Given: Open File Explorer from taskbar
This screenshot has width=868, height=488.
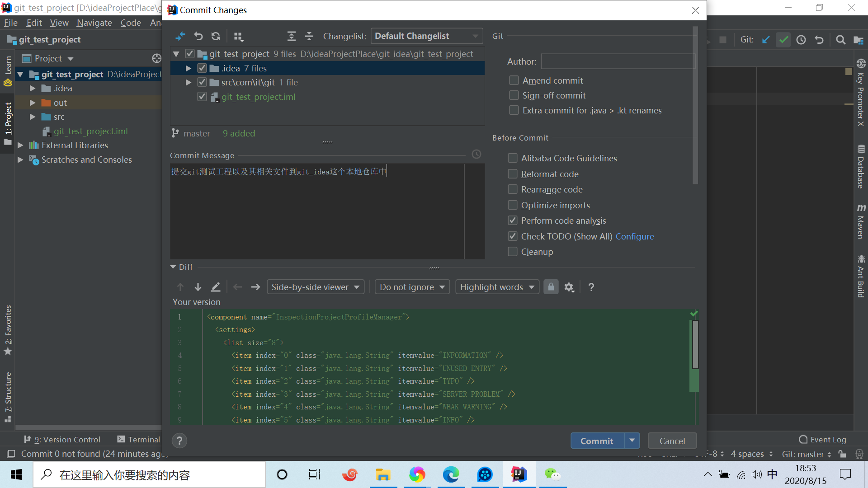Looking at the screenshot, I should click(383, 474).
